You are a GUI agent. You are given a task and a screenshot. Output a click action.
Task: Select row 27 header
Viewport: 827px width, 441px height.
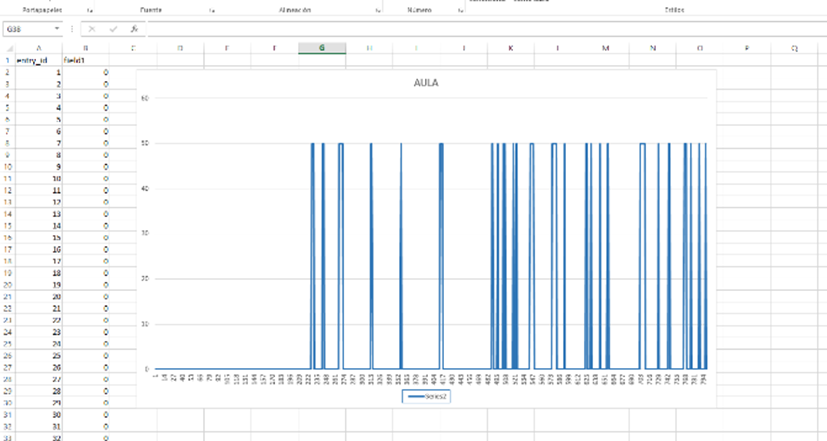(7, 367)
